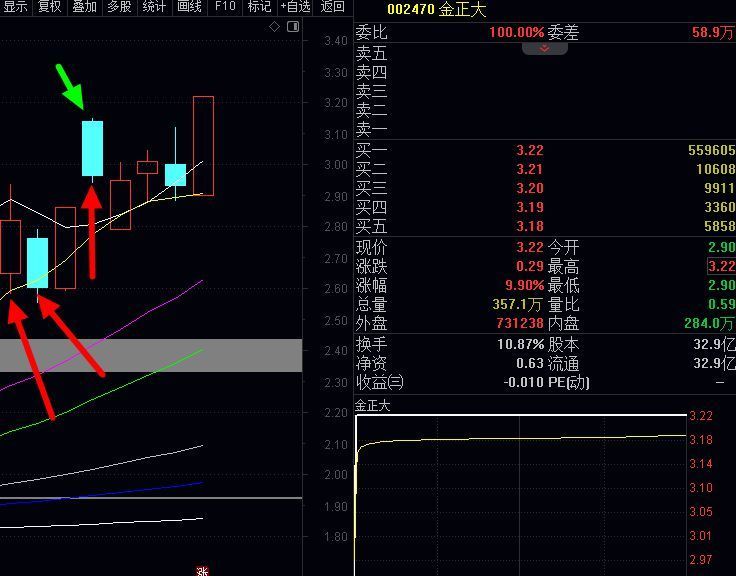
Task: Add stock with +自选 button
Action: [295, 7]
